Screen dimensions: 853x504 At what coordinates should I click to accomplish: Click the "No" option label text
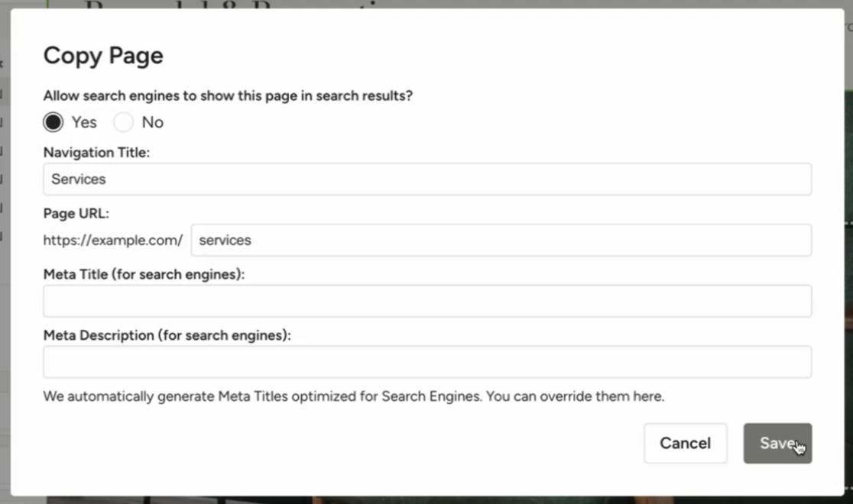pos(152,122)
